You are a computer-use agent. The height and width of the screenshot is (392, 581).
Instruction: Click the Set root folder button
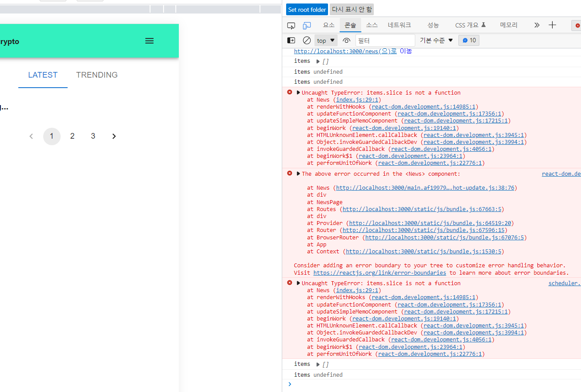(x=307, y=9)
